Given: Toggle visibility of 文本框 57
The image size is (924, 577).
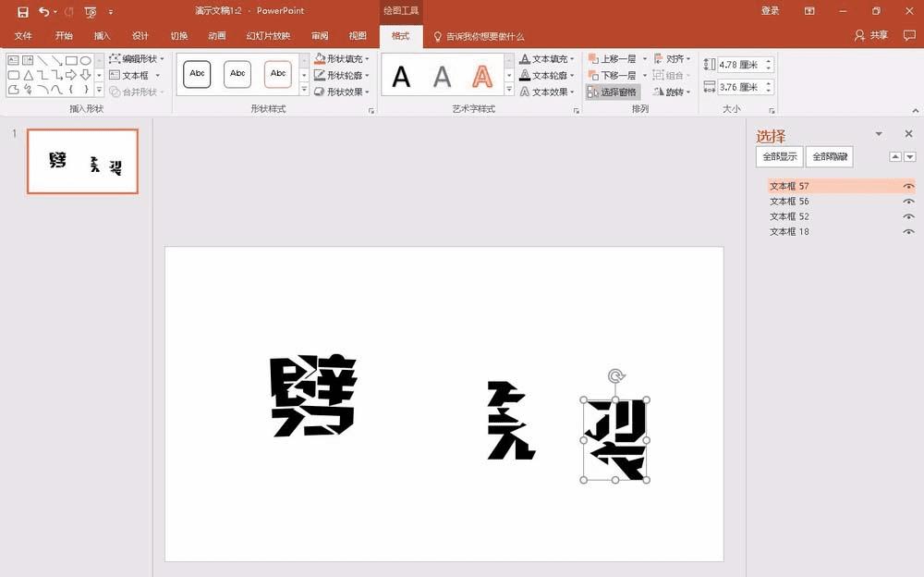Looking at the screenshot, I should pos(908,186).
